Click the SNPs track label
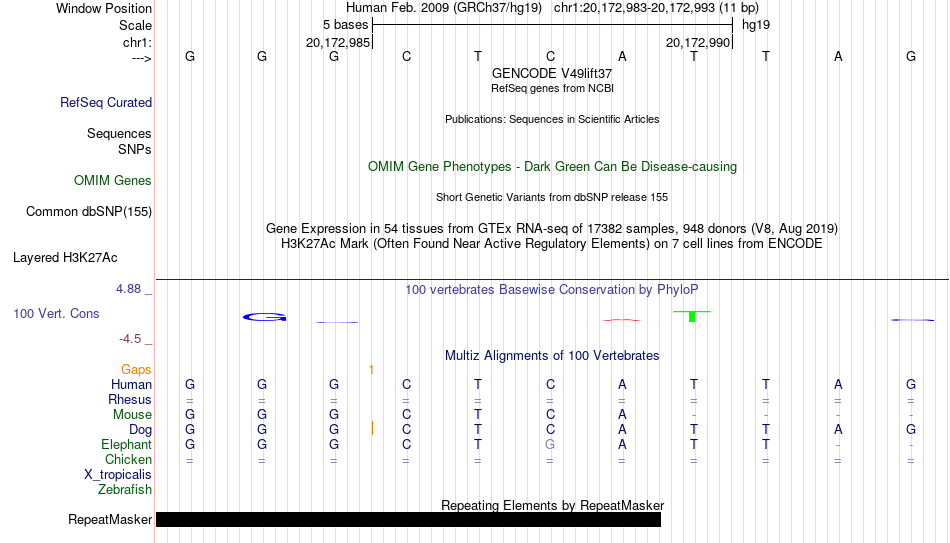 [x=135, y=149]
